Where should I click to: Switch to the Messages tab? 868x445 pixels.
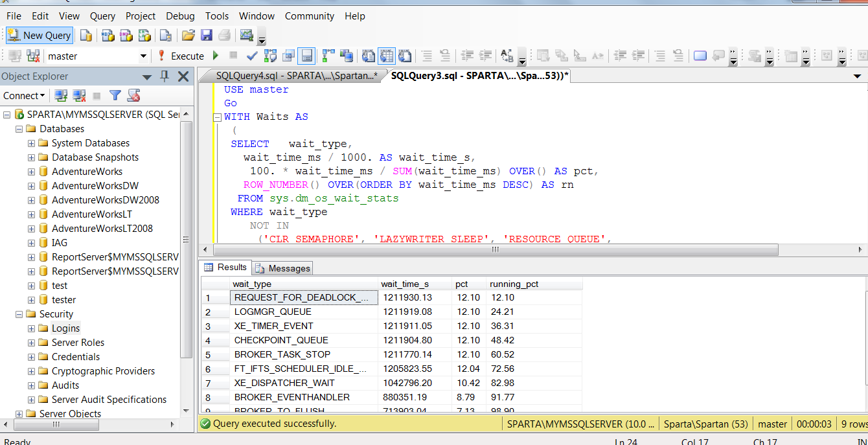click(x=282, y=268)
